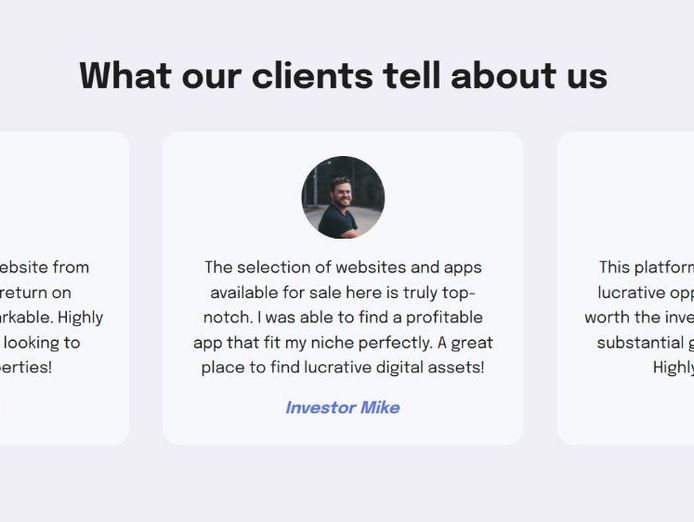The height and width of the screenshot is (522, 694).
Task: Click 'looking to' text in left card
Action: 42,343
